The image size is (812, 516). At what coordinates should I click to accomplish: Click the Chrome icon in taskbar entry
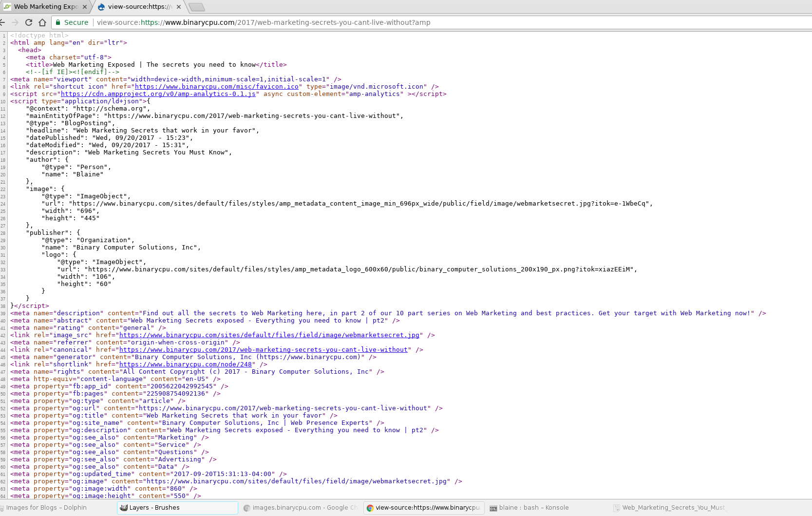point(370,508)
